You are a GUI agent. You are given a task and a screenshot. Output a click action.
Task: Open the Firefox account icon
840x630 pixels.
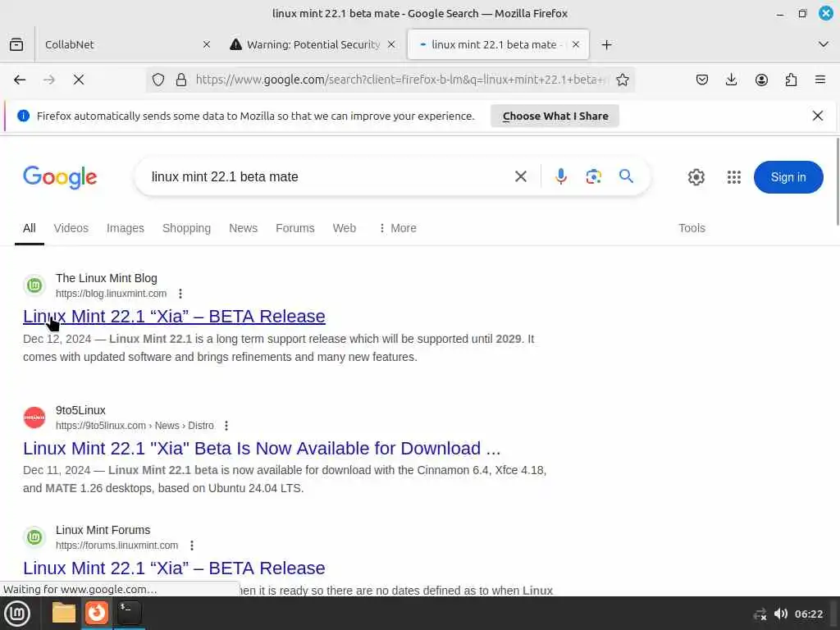point(761,80)
